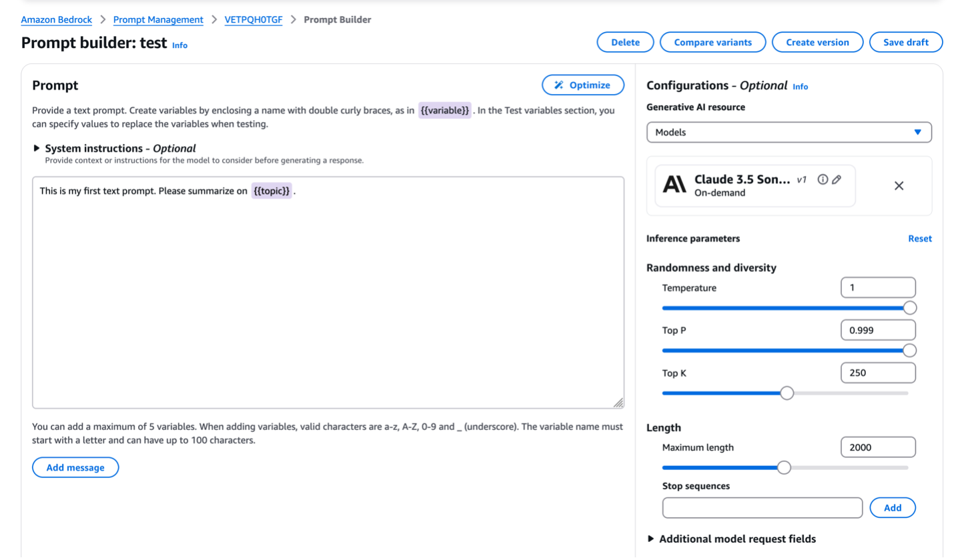Reset the inference parameters
This screenshot has width=954, height=560.
919,238
